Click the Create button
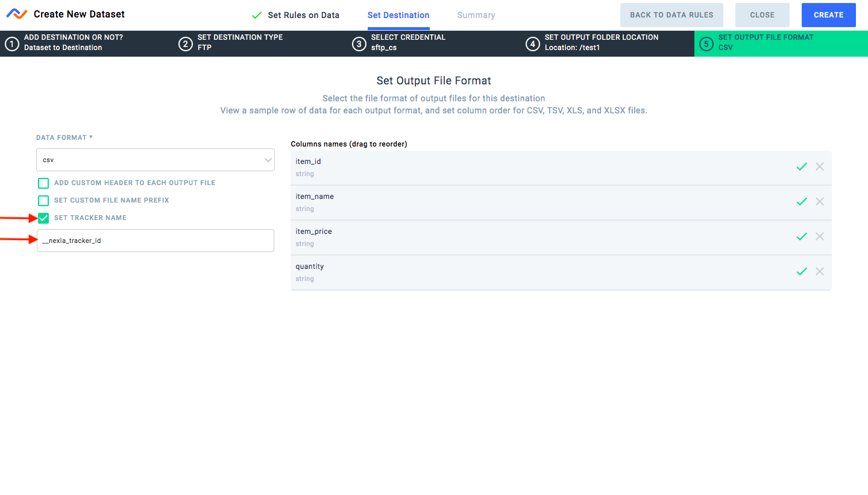This screenshot has width=868, height=495. (x=829, y=15)
